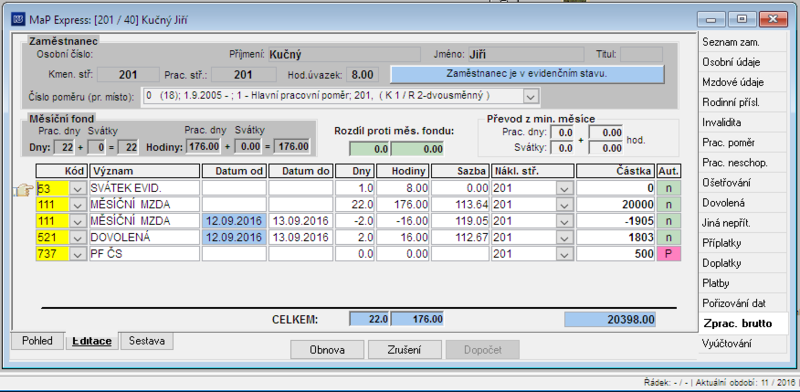800x392 pixels.
Task: Open Kód dropdown for SVÁTEK EVID. row
Action: (x=78, y=188)
